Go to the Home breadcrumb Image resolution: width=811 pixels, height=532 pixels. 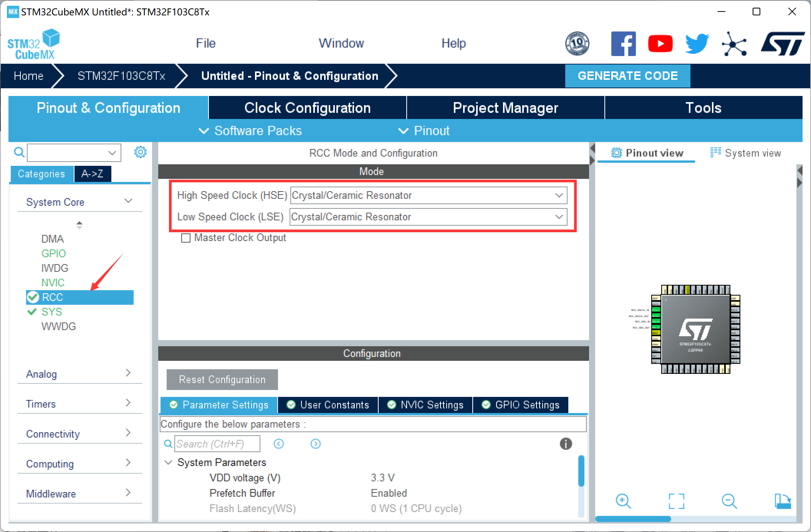click(x=28, y=76)
